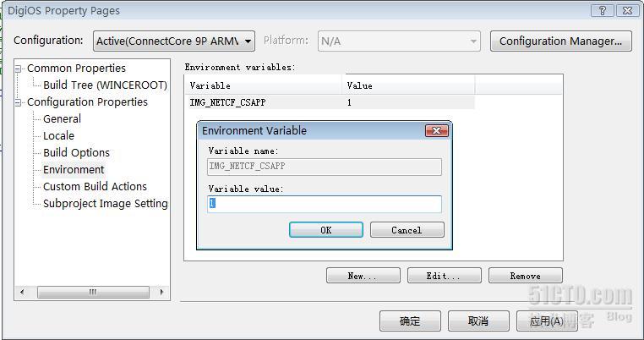Click the Variable name field
This screenshot has height=340, width=644.
(x=325, y=167)
